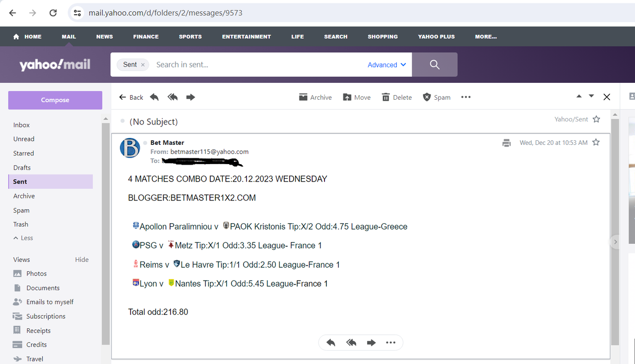Delete this email
The width and height of the screenshot is (635, 364).
point(397,97)
